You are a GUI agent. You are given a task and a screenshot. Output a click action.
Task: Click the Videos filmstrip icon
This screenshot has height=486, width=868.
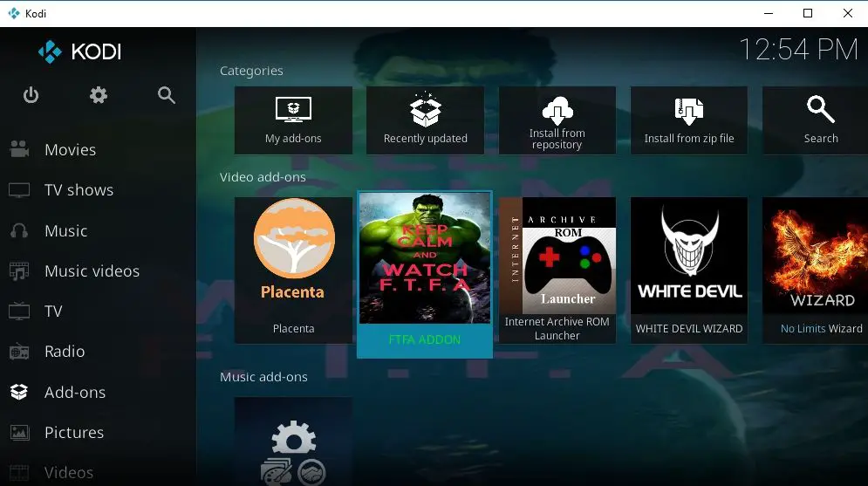(19, 472)
